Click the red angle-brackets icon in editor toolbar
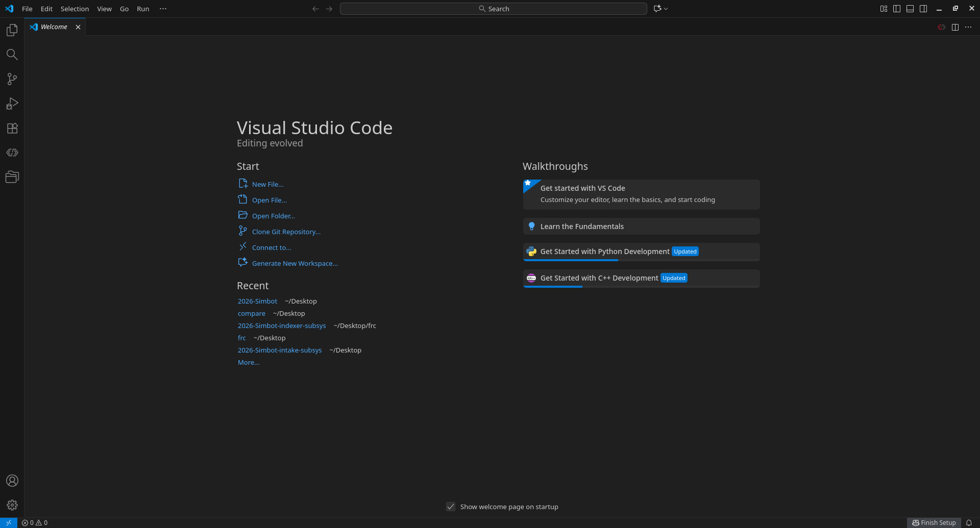This screenshot has height=528, width=980. coord(942,27)
